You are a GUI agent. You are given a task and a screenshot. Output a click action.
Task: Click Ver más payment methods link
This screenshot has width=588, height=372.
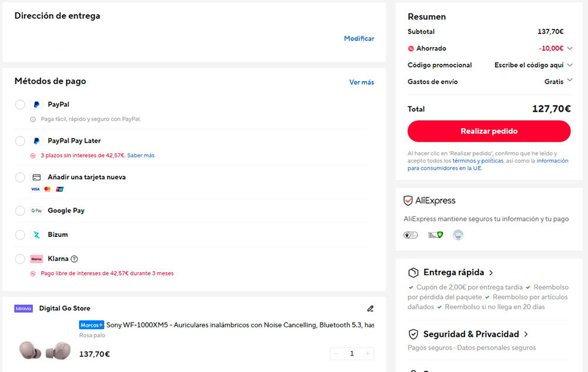(362, 82)
